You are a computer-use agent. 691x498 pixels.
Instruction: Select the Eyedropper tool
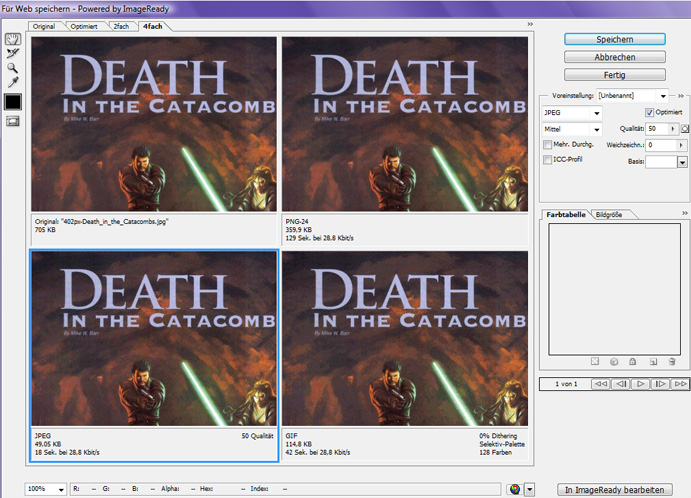pyautogui.click(x=13, y=82)
